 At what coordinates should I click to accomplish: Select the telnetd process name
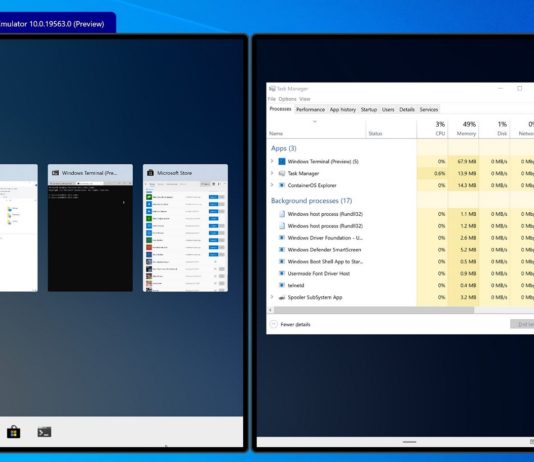click(296, 285)
